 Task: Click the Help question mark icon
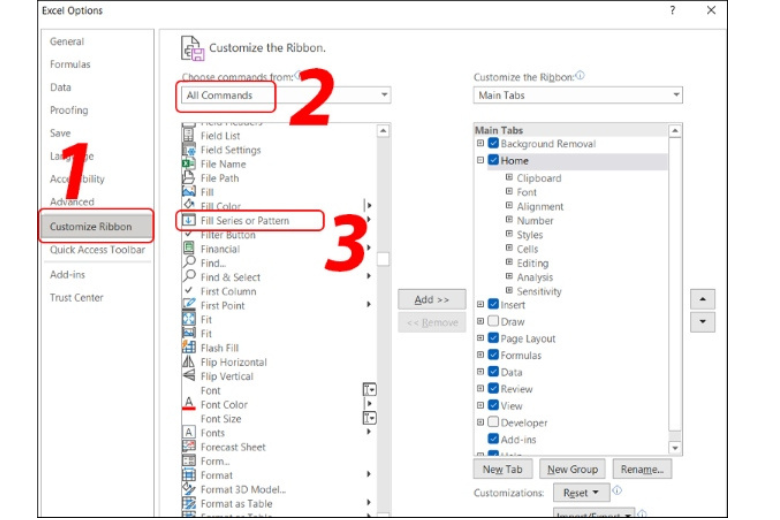673,10
